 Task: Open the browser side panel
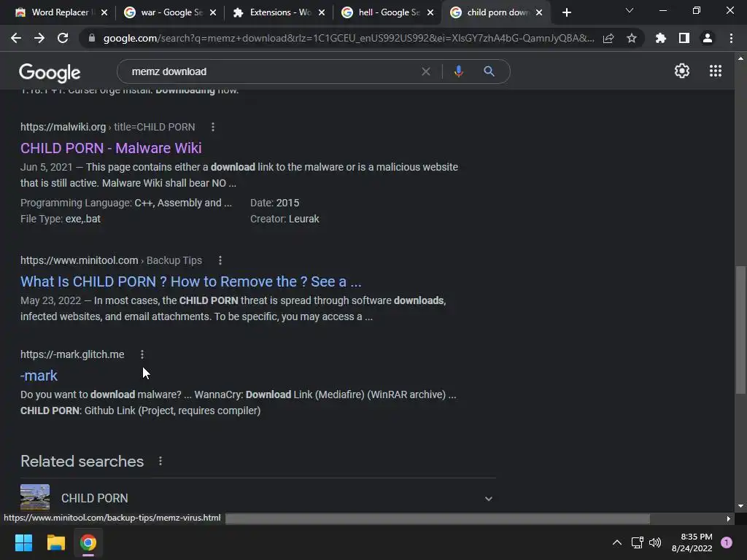684,38
